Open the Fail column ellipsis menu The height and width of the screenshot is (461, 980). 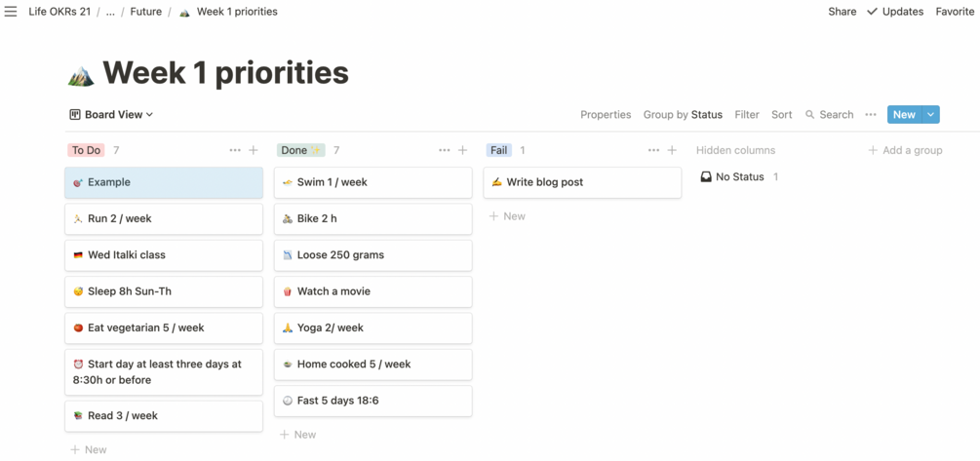click(653, 150)
